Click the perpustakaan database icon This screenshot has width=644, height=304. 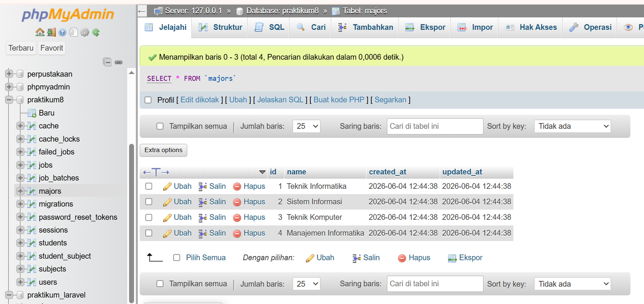20,74
